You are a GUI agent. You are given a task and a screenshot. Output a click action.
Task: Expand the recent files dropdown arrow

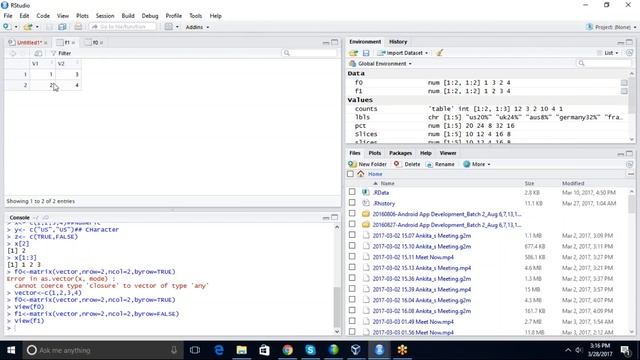pyautogui.click(x=37, y=27)
